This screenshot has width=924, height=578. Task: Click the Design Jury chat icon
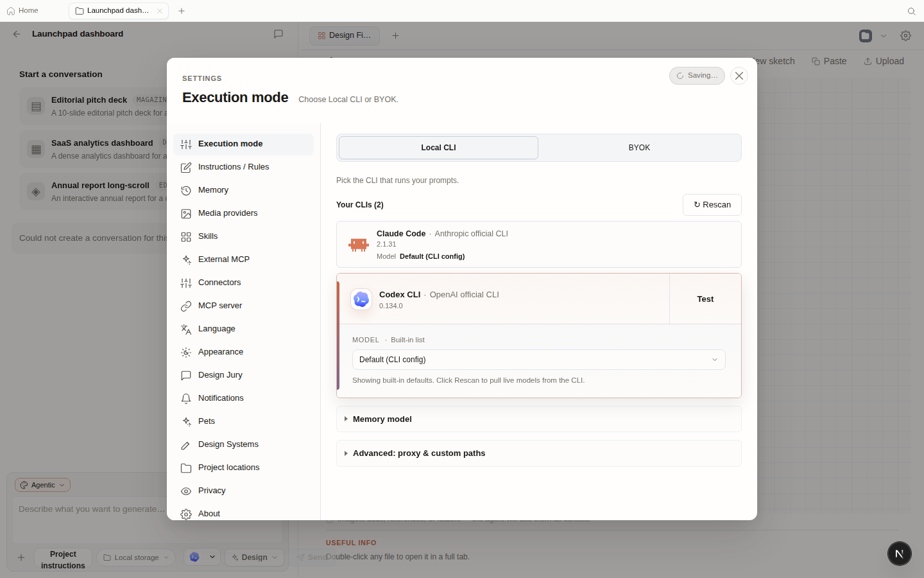click(186, 376)
